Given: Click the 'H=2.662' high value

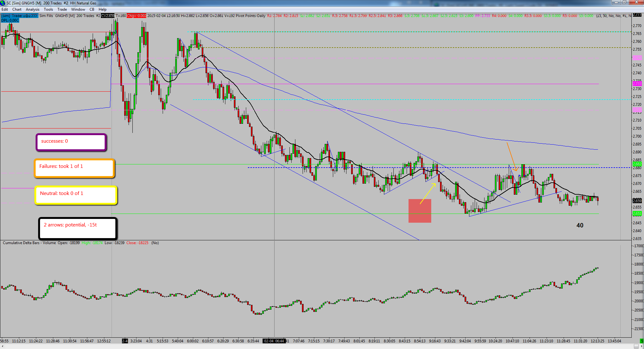Looking at the screenshot, I should tap(188, 16).
